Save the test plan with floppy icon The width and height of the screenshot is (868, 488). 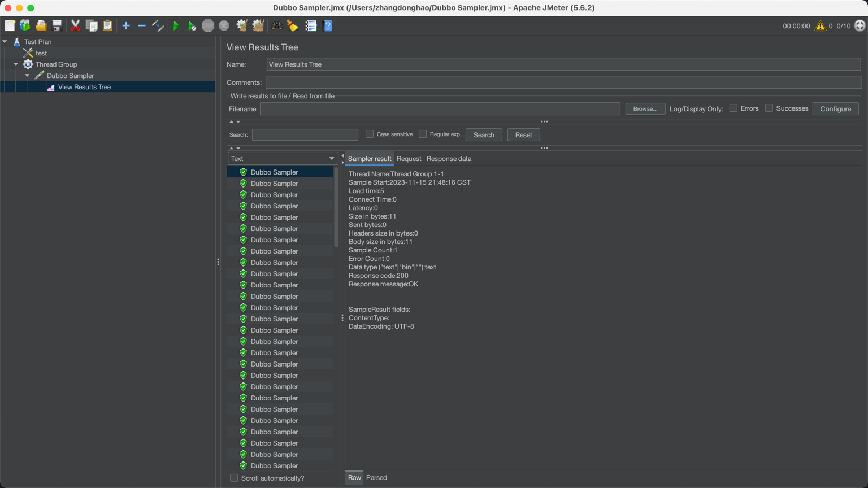(57, 25)
